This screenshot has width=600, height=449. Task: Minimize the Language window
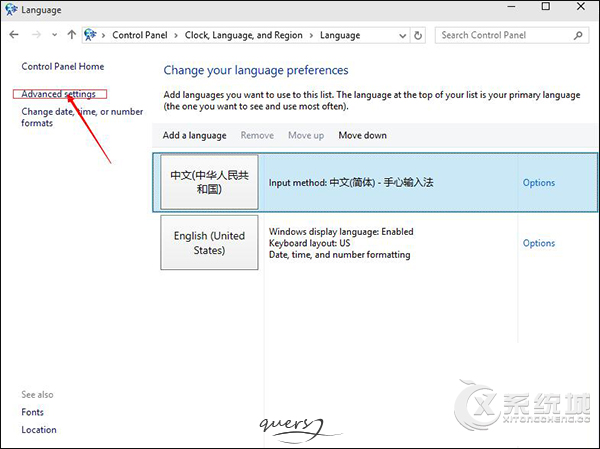tap(511, 7)
